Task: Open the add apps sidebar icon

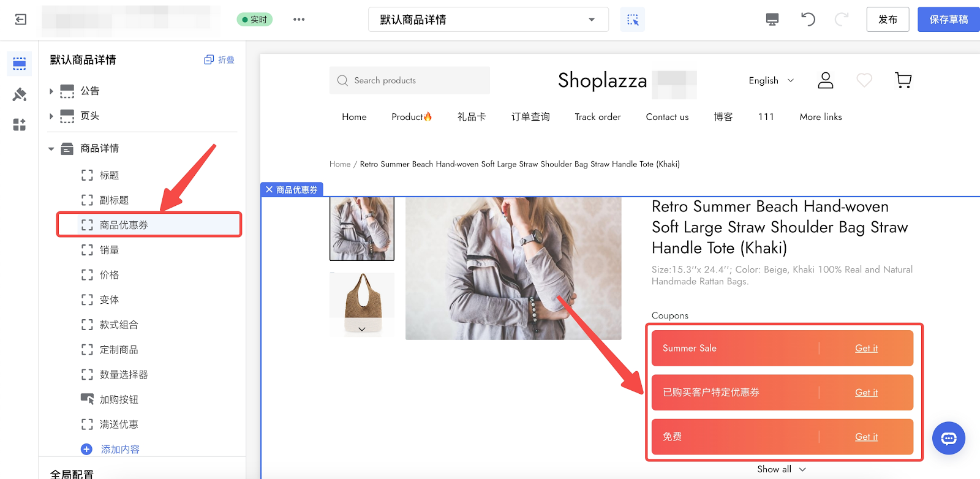Action: pos(20,125)
